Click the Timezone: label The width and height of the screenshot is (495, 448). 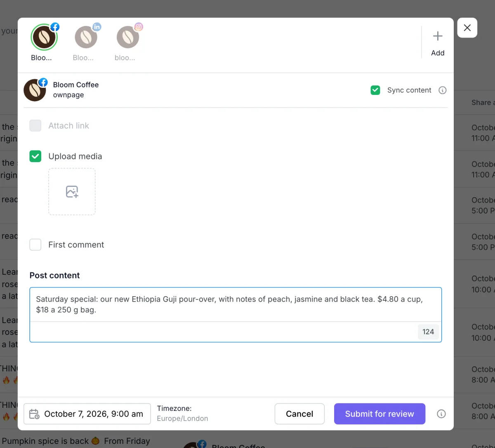point(174,408)
